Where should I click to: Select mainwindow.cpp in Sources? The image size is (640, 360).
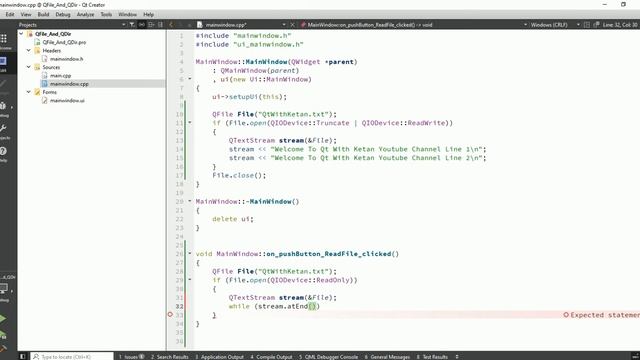tap(69, 84)
